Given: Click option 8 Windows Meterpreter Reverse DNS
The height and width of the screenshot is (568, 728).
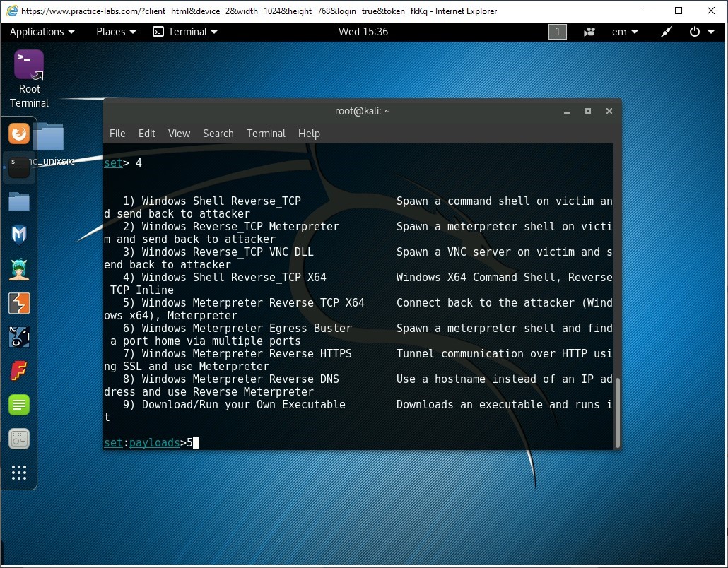Looking at the screenshot, I should pos(230,379).
